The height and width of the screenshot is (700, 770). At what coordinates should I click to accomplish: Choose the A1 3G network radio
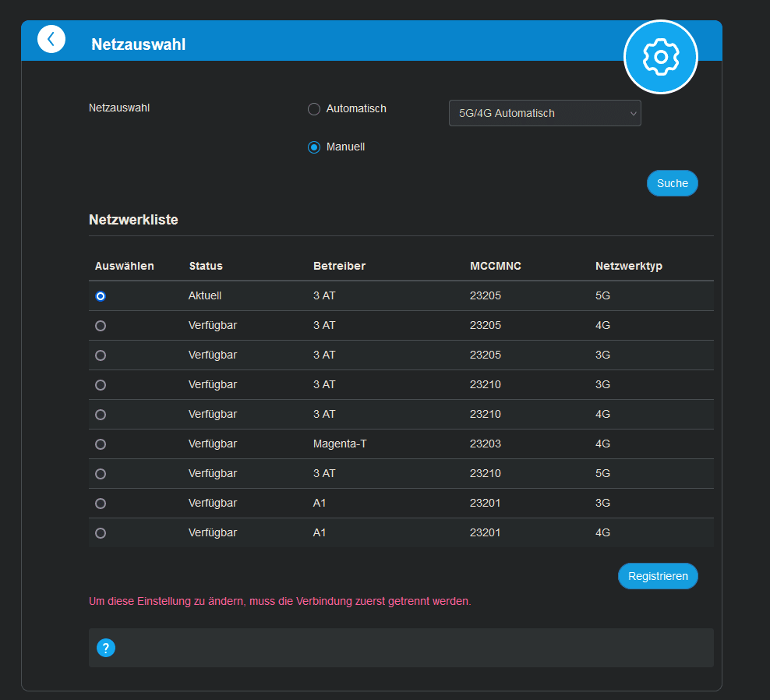click(101, 504)
